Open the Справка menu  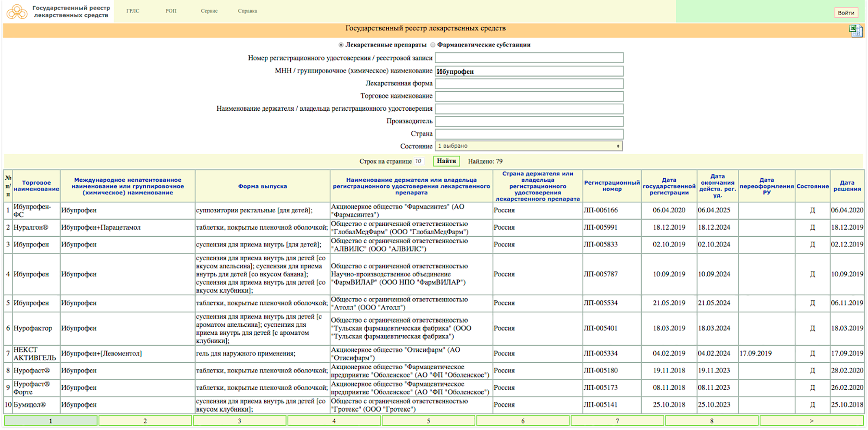(247, 11)
